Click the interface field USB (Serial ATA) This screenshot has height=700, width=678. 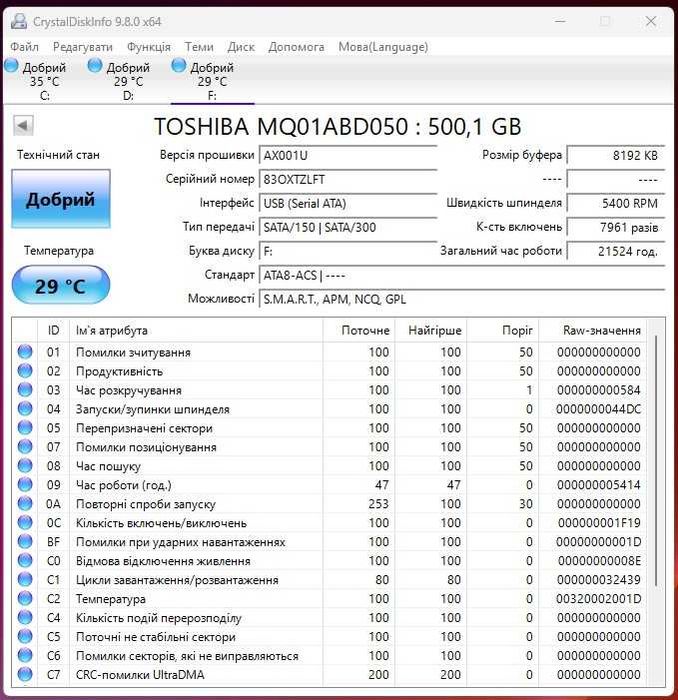(348, 204)
